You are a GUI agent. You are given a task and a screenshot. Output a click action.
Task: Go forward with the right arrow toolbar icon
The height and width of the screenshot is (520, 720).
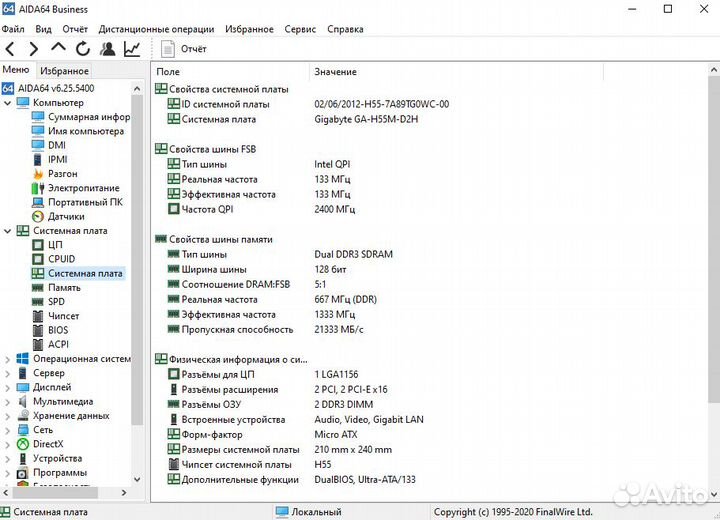click(34, 48)
